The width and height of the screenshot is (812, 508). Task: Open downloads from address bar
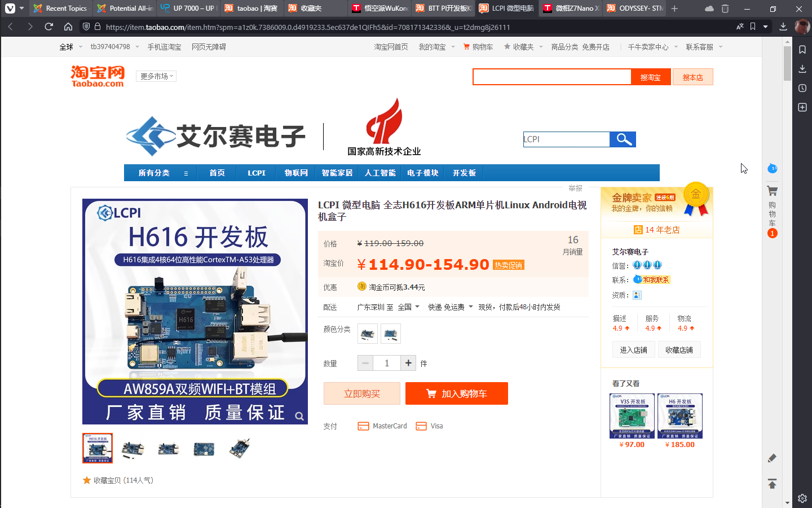coord(783,27)
